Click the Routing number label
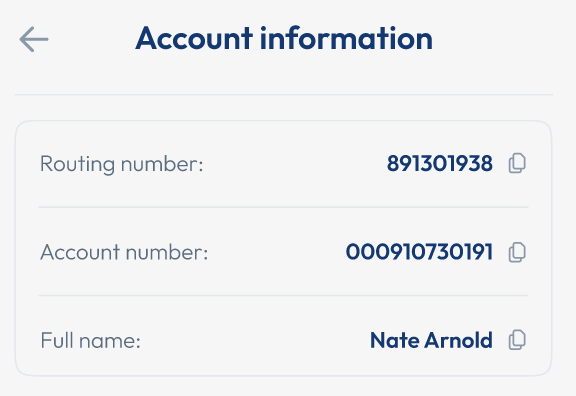Viewport: 576px width, 396px height. pos(121,164)
